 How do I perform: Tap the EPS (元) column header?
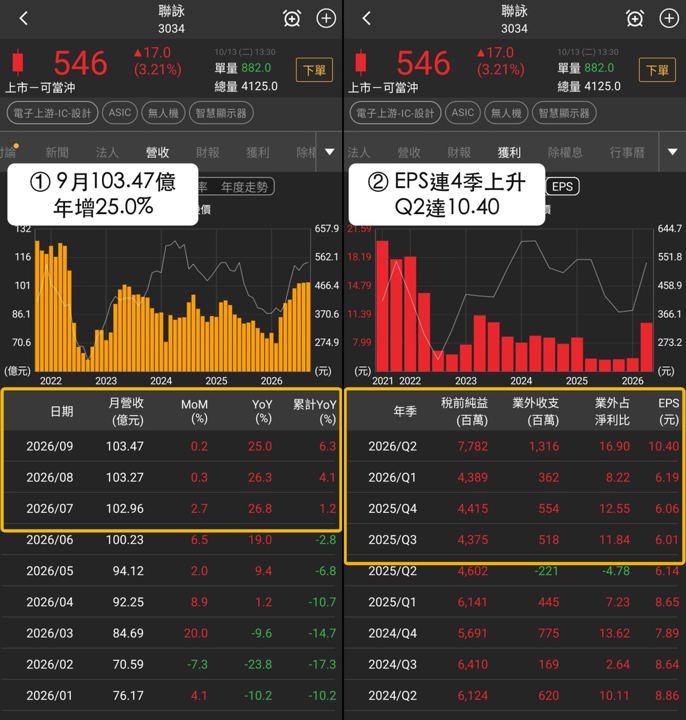[668, 411]
